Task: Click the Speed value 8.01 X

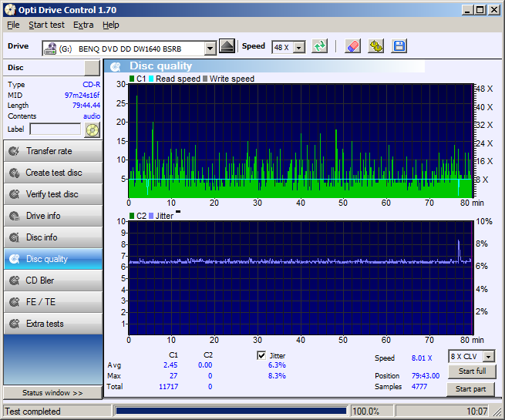Action: click(422, 358)
